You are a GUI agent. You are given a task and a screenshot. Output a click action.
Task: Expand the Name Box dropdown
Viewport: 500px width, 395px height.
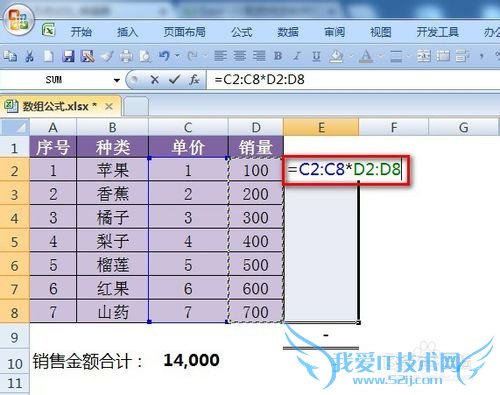tap(117, 80)
